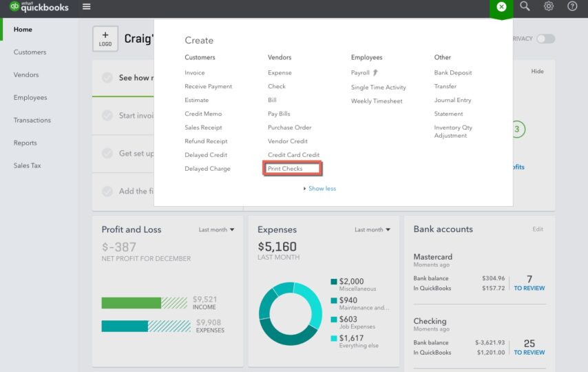588x372 pixels.
Task: Check the Add the finishing step circle
Action: coord(107,191)
